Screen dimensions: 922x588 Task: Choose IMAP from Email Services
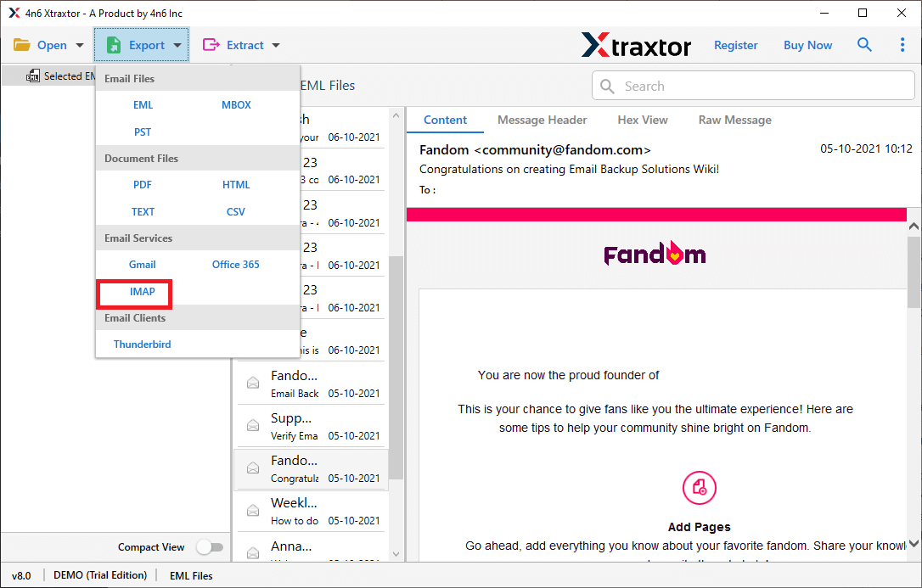143,292
